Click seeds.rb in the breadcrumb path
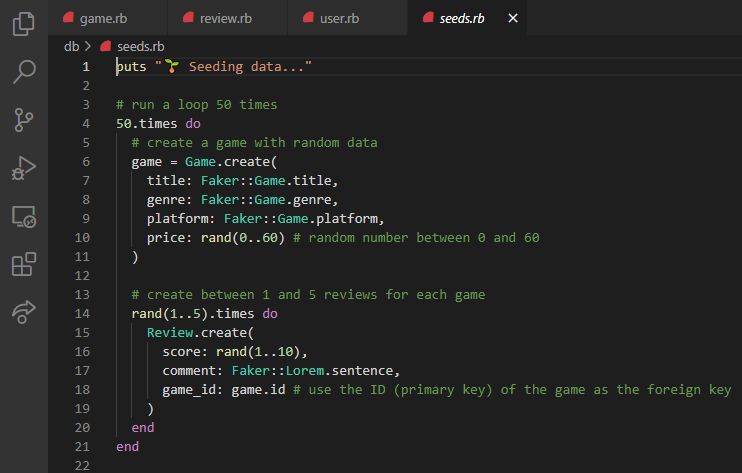This screenshot has width=742, height=473. click(x=141, y=46)
